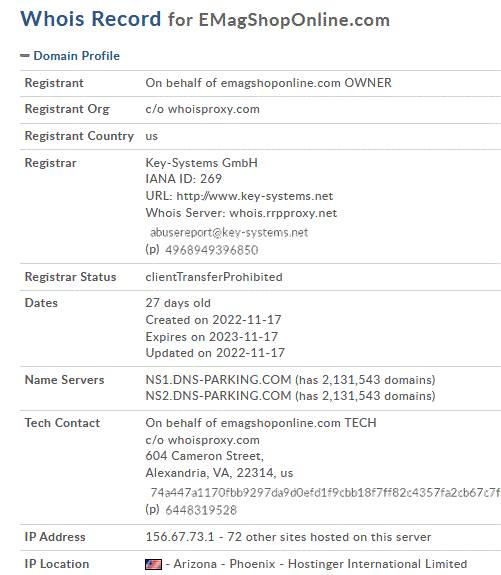The width and height of the screenshot is (501, 575).
Task: Click the US flag icon in IP Location
Action: pyautogui.click(x=153, y=564)
